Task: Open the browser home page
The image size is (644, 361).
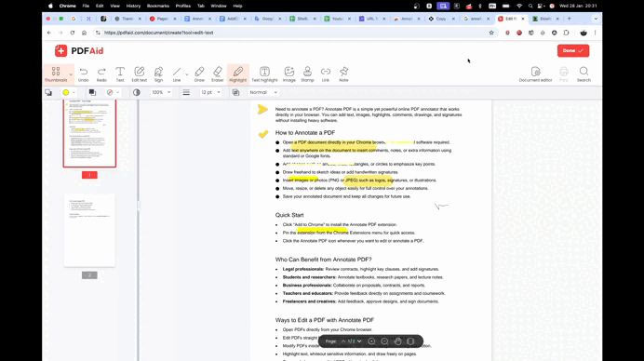Action: 84,33
